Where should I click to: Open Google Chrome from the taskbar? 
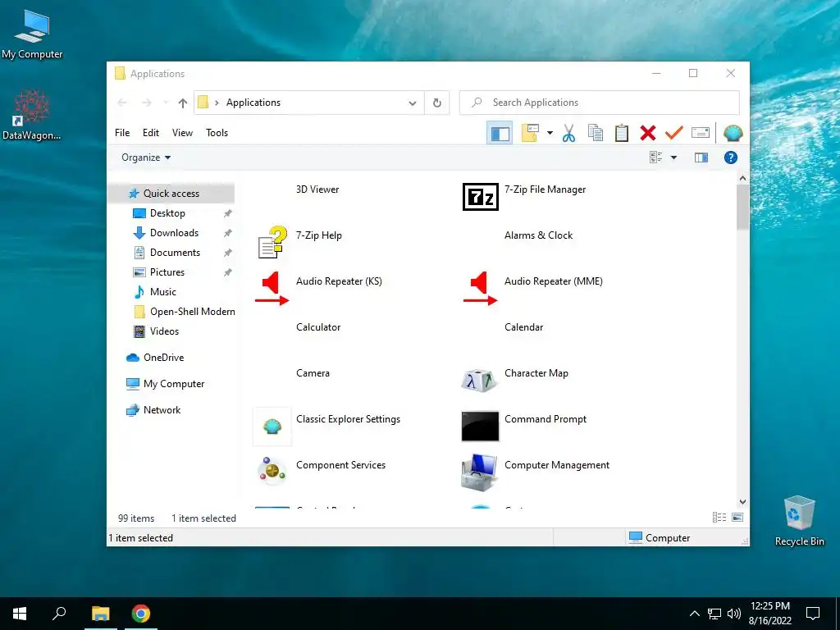[x=141, y=614]
